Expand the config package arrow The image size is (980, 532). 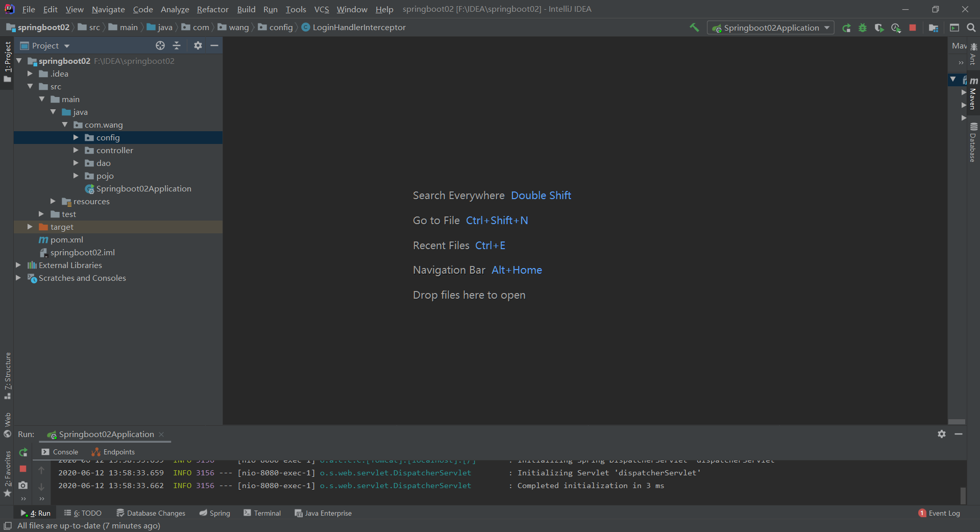click(x=76, y=137)
